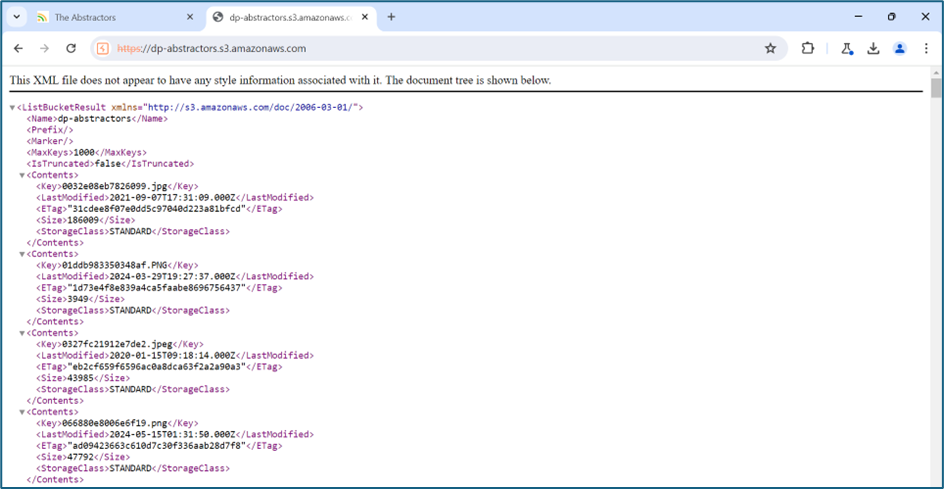Collapse the Contents node for 0032e08eb7826099.jpg
Viewport: 944px width, 489px height.
[x=22, y=175]
